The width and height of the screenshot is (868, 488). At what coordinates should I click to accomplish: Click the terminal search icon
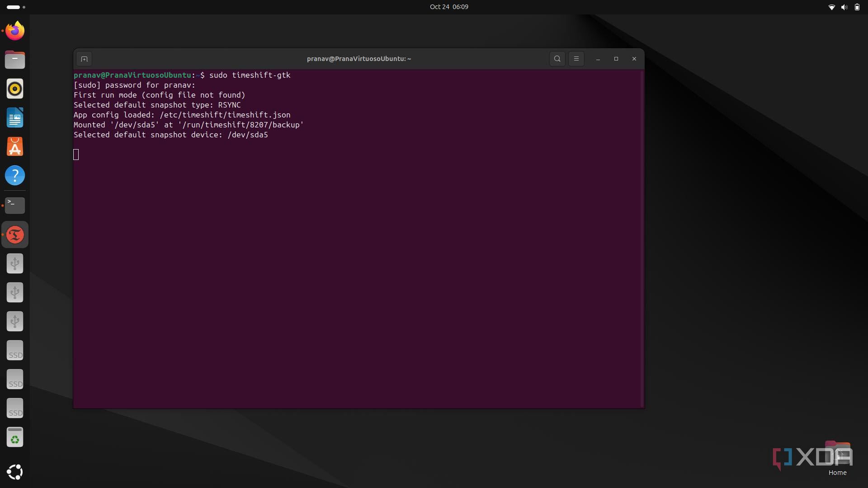pos(557,59)
